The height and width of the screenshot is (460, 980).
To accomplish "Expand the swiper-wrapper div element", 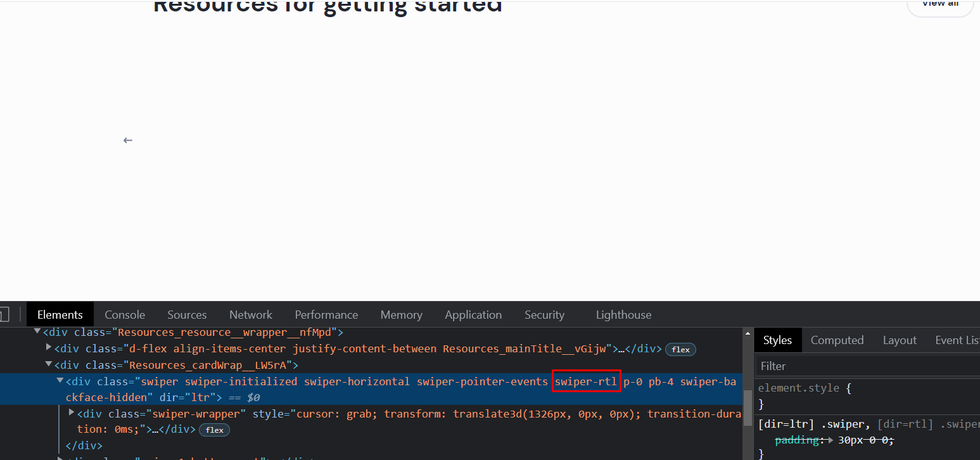I will click(x=71, y=411).
